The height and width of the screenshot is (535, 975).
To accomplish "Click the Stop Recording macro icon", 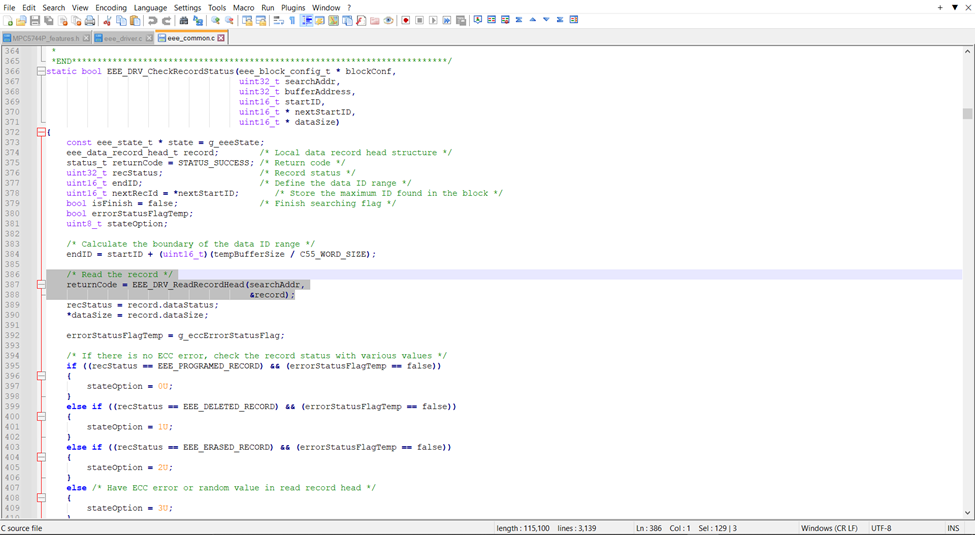I will 420,21.
